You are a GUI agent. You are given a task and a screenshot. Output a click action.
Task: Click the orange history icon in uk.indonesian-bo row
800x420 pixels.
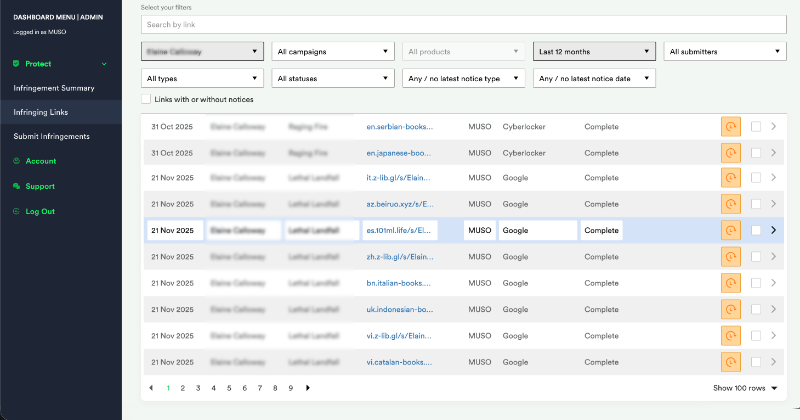tap(731, 309)
